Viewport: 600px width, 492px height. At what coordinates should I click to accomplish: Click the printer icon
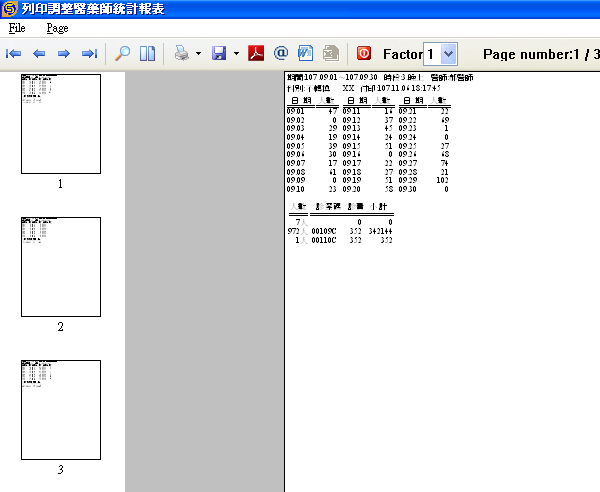(x=181, y=53)
